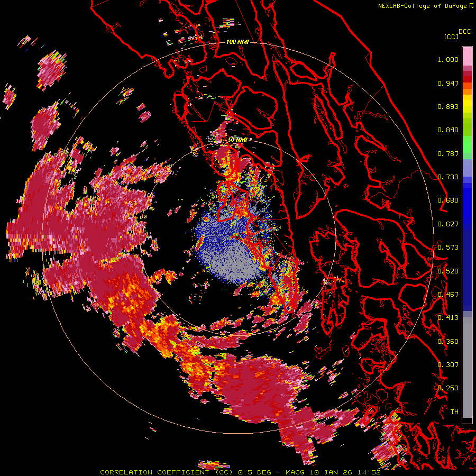Click the light pink top color bar segment
This screenshot has height=476, width=476.
pos(467,56)
